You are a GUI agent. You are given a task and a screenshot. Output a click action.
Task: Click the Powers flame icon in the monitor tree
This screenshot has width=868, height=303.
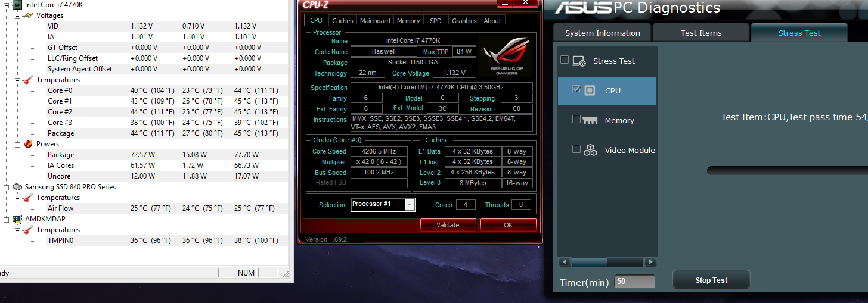pyautogui.click(x=28, y=144)
